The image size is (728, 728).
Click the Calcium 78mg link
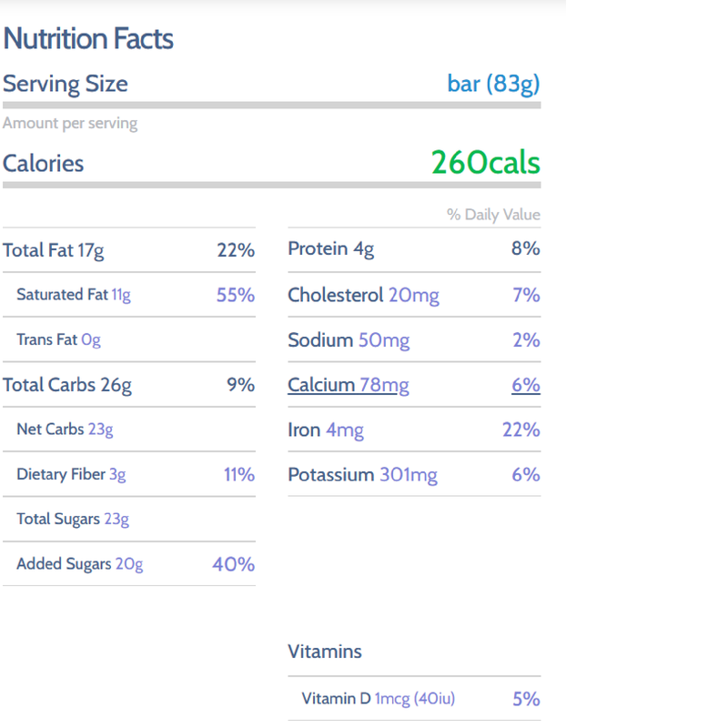coord(348,385)
